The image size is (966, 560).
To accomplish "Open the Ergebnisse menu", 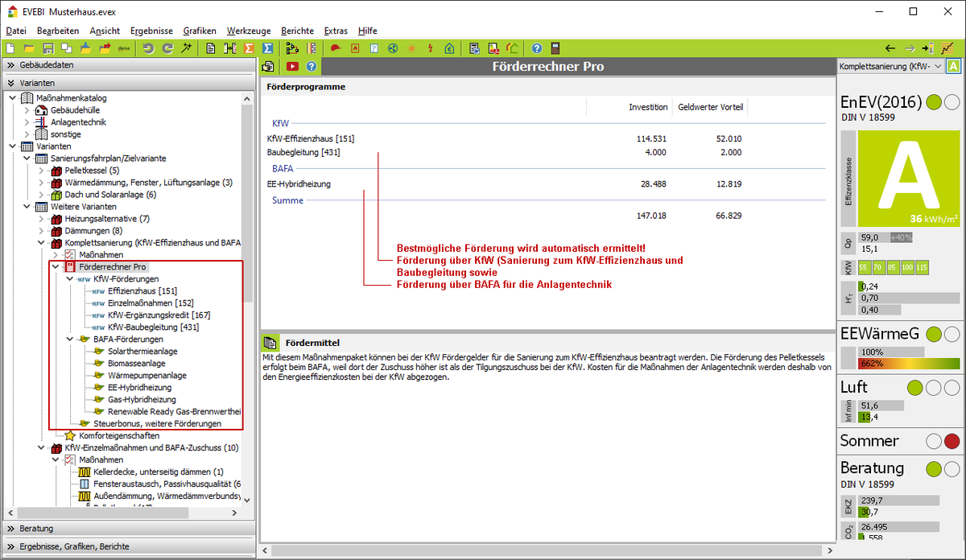I will [151, 31].
